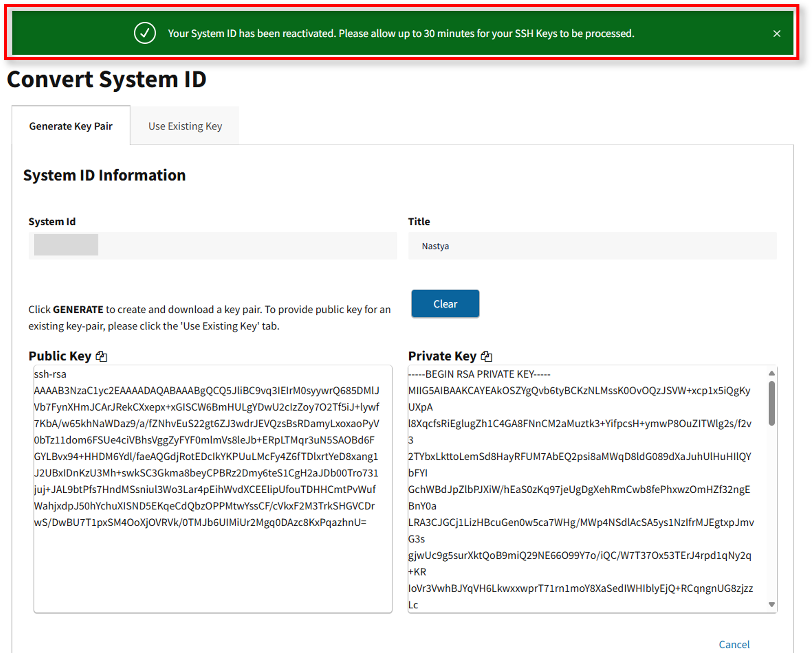Copy the Public Key to clipboard
This screenshot has height=653, width=812.
101,356
